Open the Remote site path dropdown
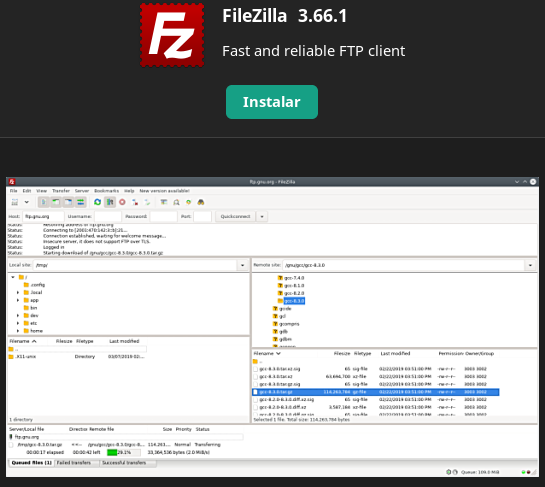Viewport: 545px width, 487px height. (530, 265)
